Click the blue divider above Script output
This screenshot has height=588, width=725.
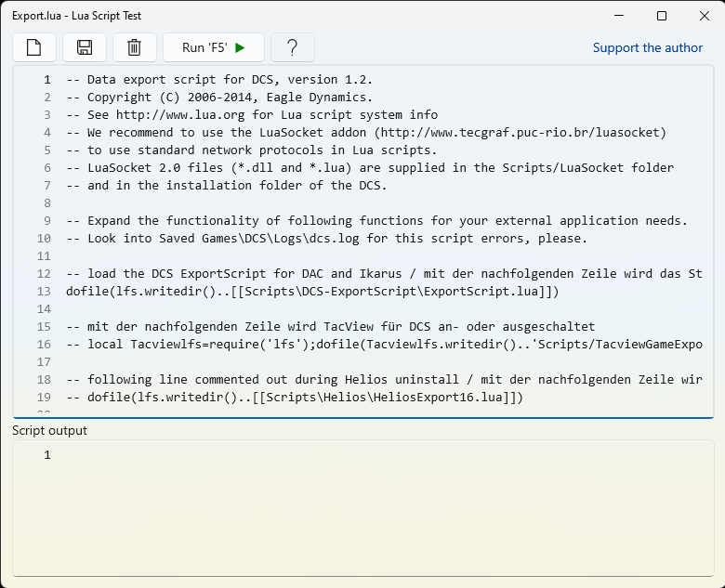363,418
